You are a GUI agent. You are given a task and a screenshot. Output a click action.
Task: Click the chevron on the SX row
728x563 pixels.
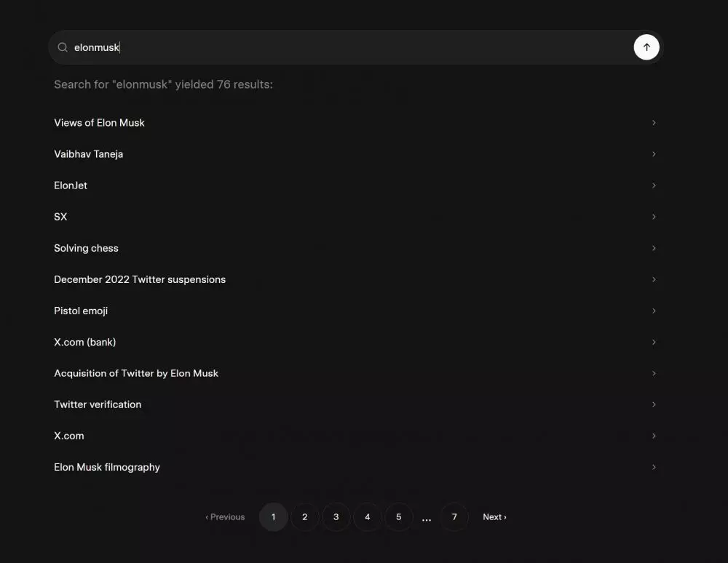point(654,217)
